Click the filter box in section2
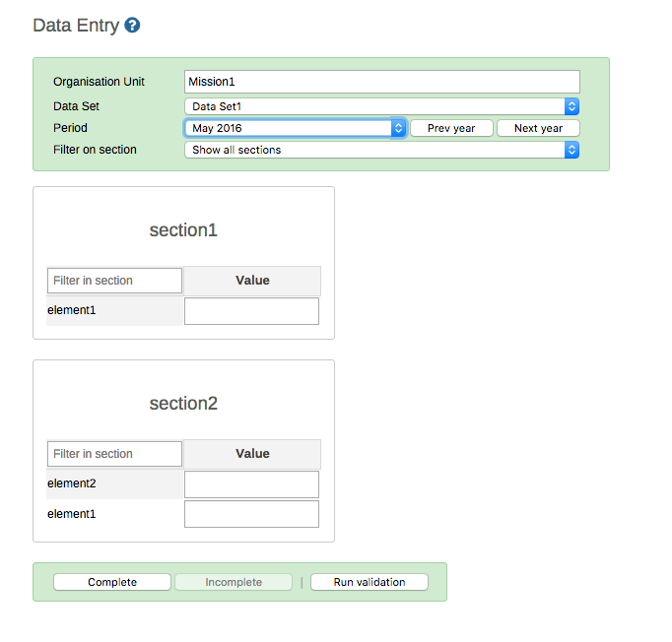Image resolution: width=672 pixels, height=642 pixels. tap(114, 454)
